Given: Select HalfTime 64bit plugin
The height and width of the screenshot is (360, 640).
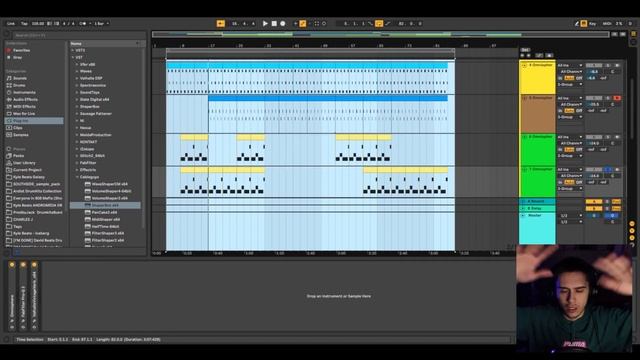Looking at the screenshot, I should (x=105, y=227).
